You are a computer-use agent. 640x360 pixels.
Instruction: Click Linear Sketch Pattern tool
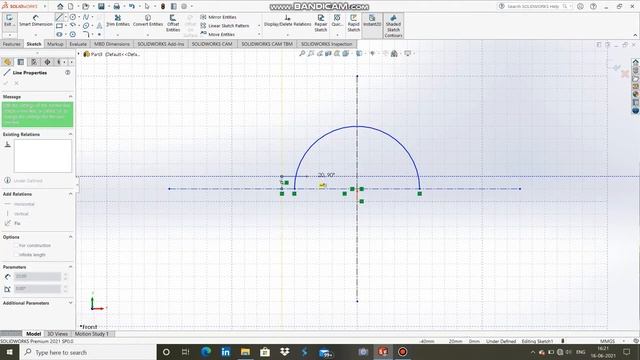[x=224, y=26]
